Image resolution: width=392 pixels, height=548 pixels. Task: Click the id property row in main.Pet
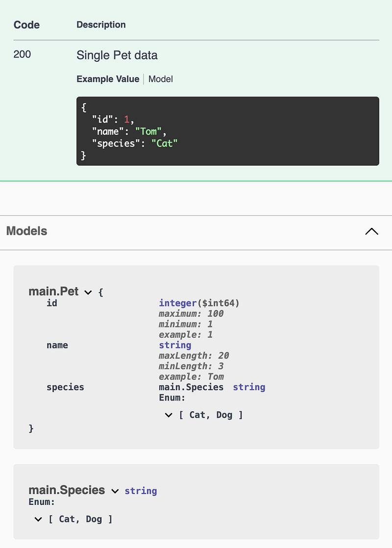pyautogui.click(x=52, y=303)
